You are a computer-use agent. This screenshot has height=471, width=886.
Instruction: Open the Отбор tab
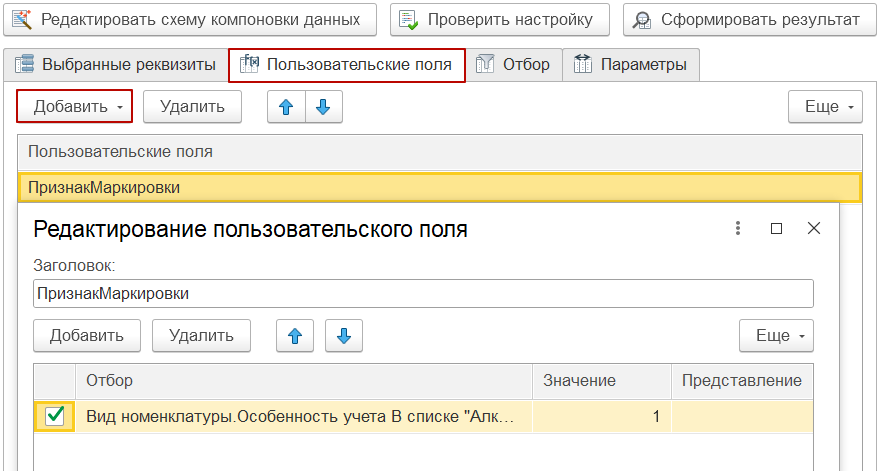tap(514, 65)
